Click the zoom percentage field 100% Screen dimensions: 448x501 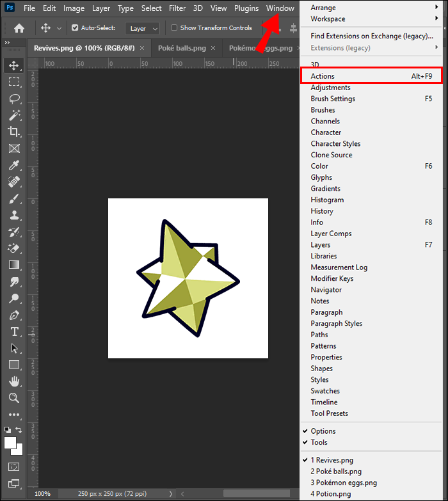click(x=42, y=494)
